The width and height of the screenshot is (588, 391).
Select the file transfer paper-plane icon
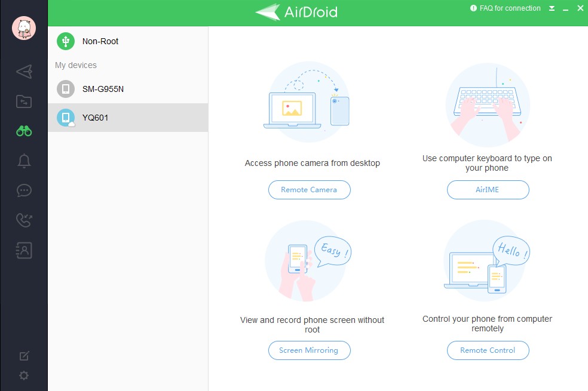tap(23, 72)
